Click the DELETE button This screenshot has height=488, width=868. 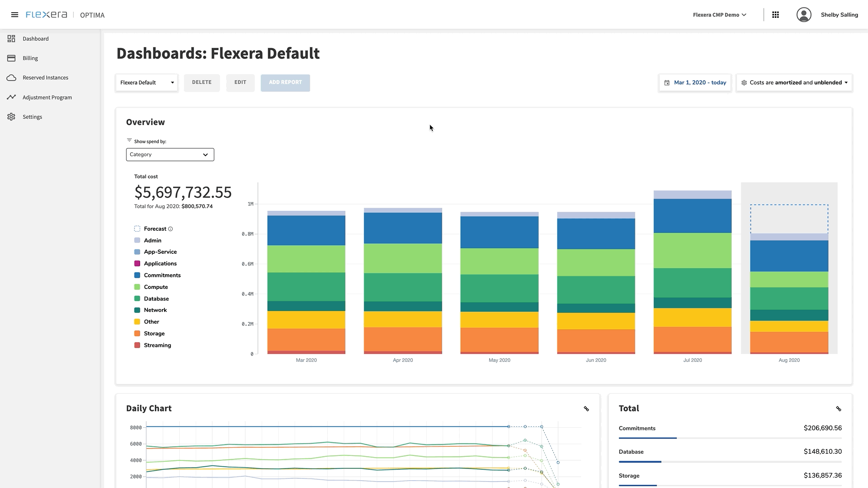pyautogui.click(x=202, y=82)
